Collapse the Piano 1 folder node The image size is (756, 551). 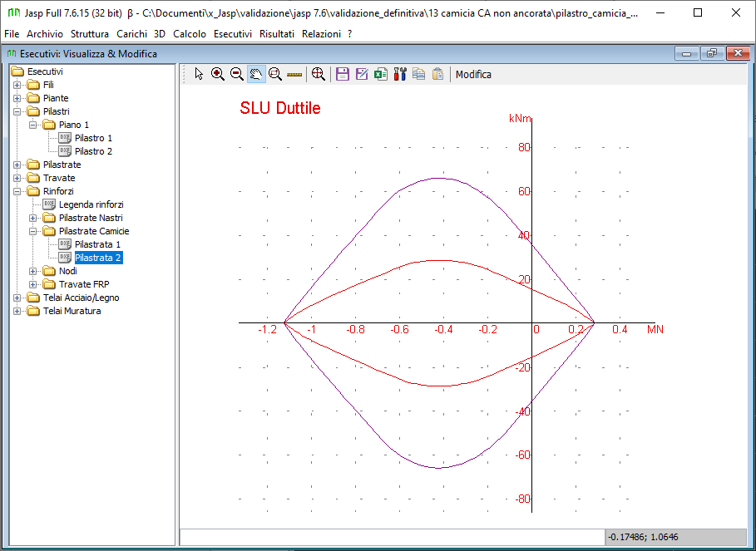(33, 125)
